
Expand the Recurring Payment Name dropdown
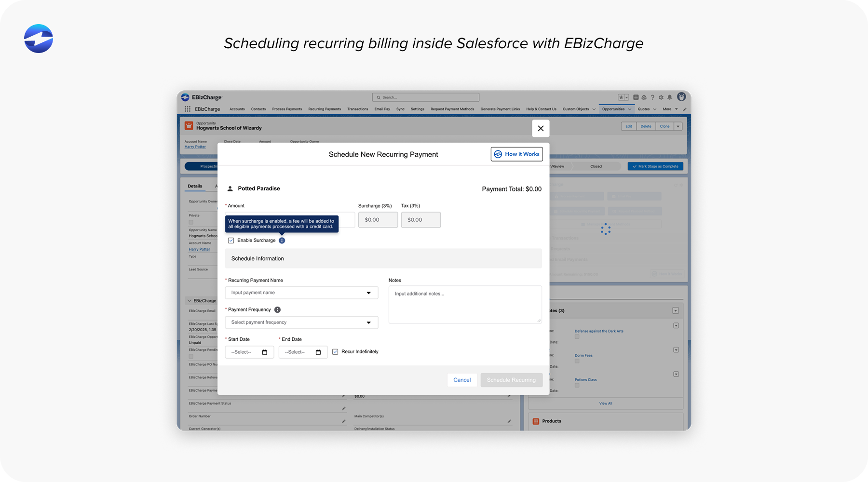click(x=369, y=293)
